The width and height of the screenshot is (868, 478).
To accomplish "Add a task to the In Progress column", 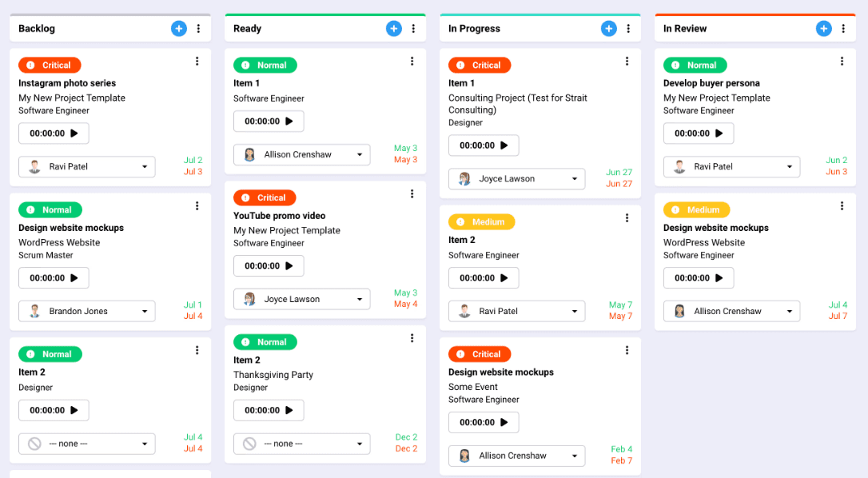I will tap(608, 28).
